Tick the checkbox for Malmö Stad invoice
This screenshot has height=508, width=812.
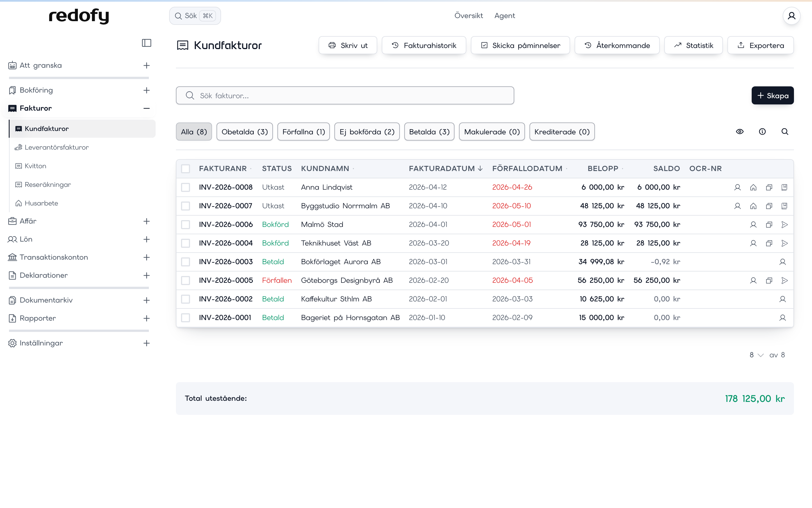click(186, 224)
